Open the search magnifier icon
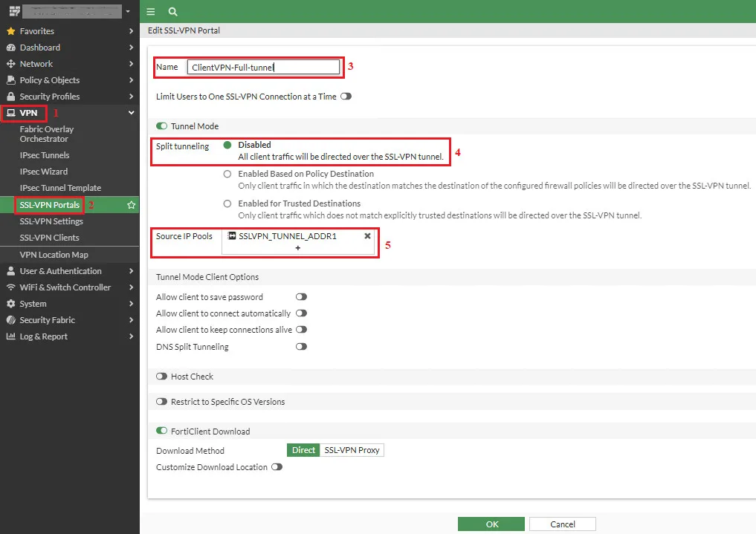This screenshot has width=756, height=534. (x=172, y=12)
